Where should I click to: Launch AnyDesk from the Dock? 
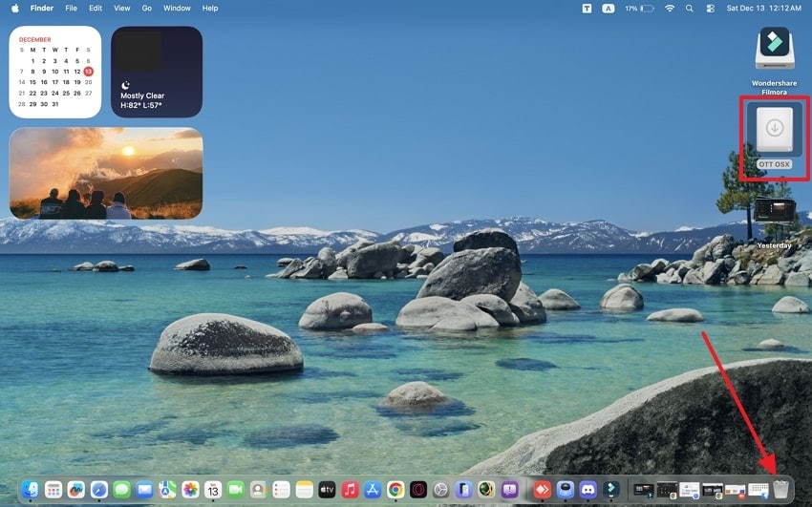tap(543, 490)
